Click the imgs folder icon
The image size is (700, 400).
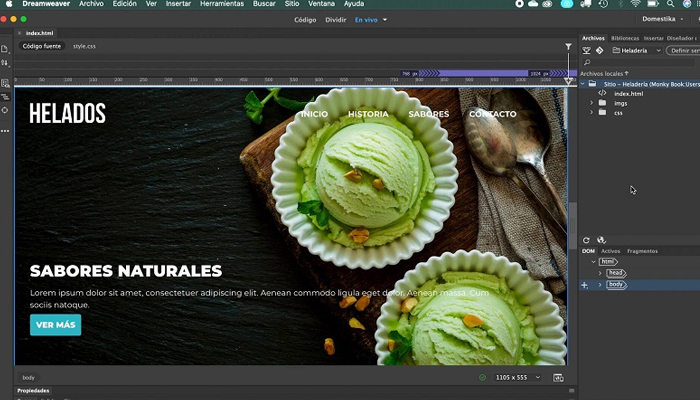pos(602,103)
